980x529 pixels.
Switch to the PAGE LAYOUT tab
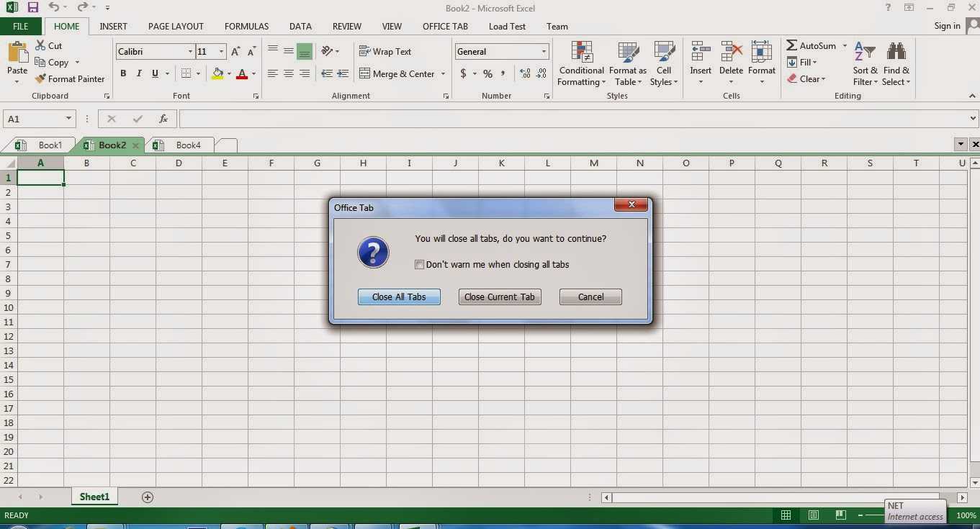coord(176,27)
